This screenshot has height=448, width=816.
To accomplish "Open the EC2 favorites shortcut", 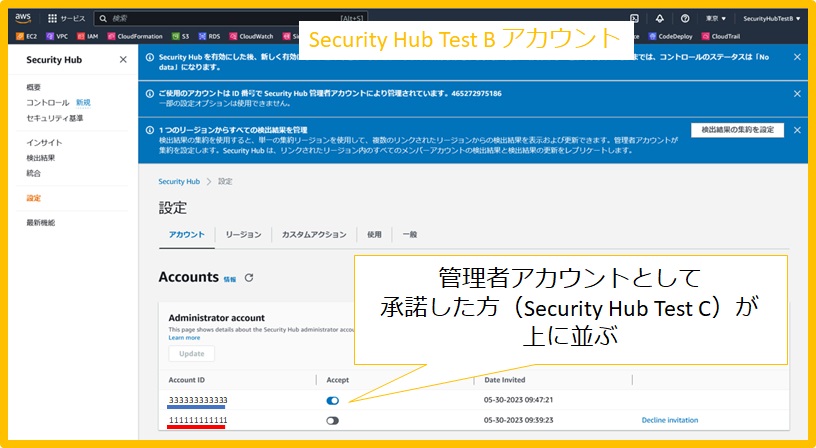I will point(27,36).
